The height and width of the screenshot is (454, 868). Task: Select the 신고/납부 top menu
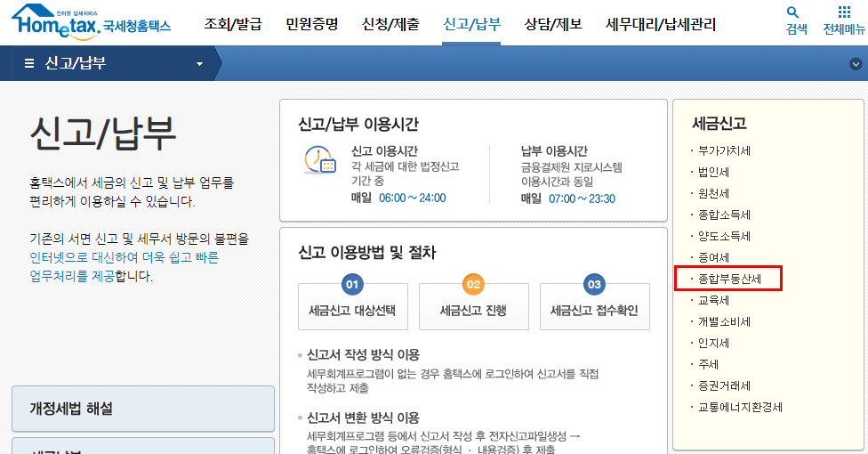(x=471, y=24)
